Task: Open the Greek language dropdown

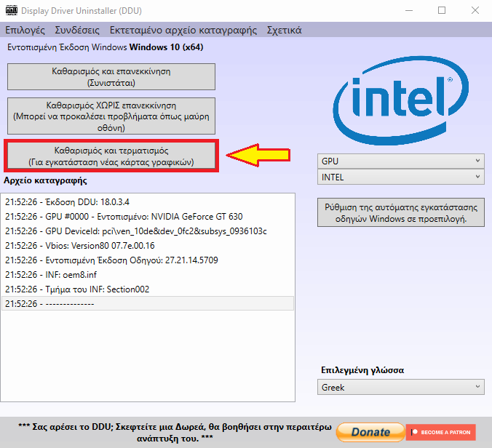Action: pyautogui.click(x=401, y=387)
